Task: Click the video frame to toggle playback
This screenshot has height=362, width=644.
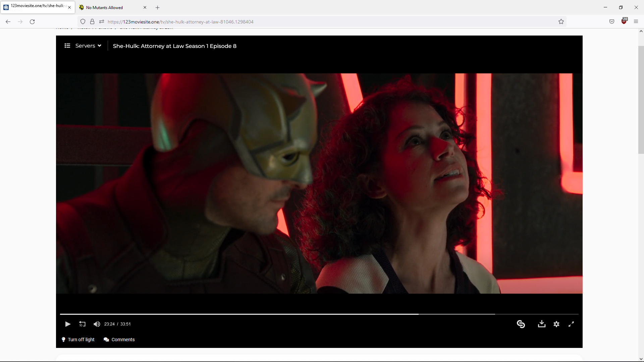Action: pyautogui.click(x=319, y=183)
